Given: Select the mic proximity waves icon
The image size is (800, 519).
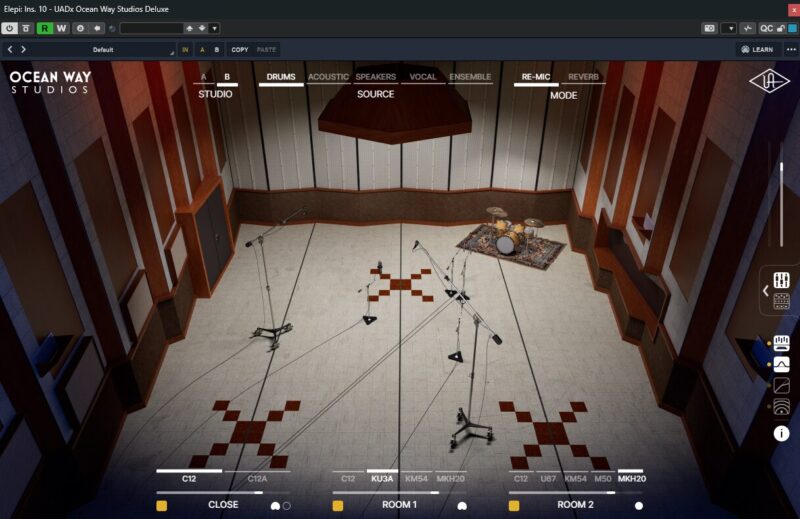Looking at the screenshot, I should pos(781,407).
